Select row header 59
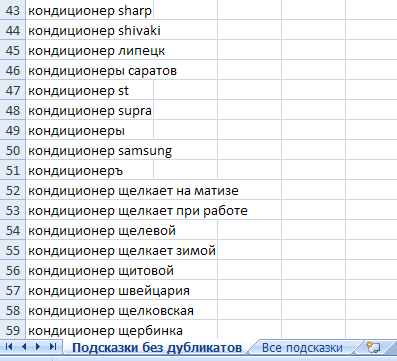The image size is (397, 361). coord(13,331)
